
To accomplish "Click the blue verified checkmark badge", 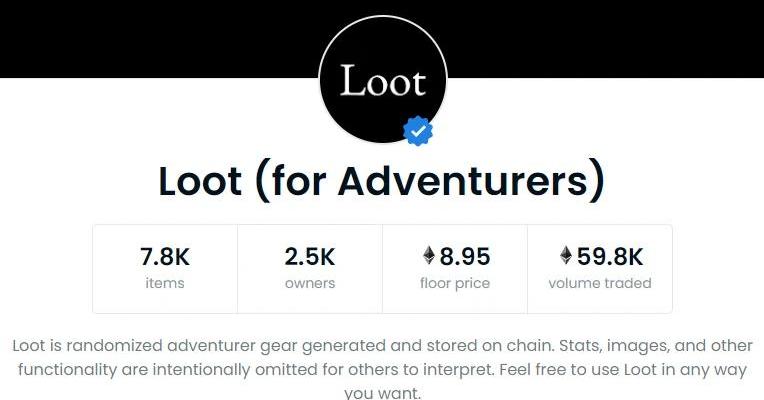I will [417, 131].
